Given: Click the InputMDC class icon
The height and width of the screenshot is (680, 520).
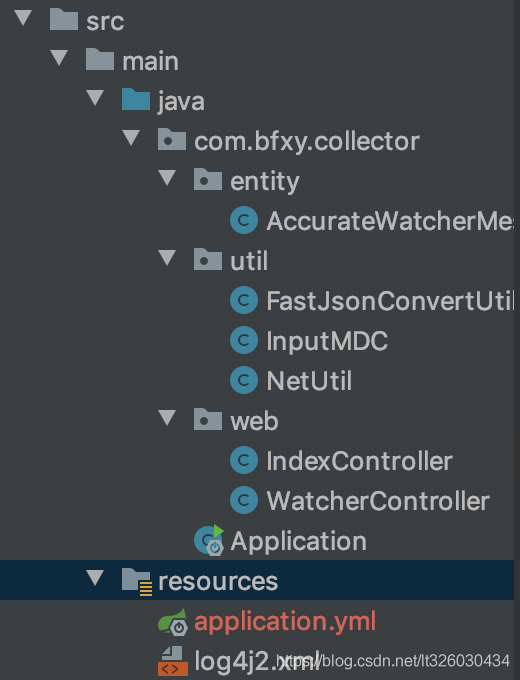Looking at the screenshot, I should [x=244, y=340].
